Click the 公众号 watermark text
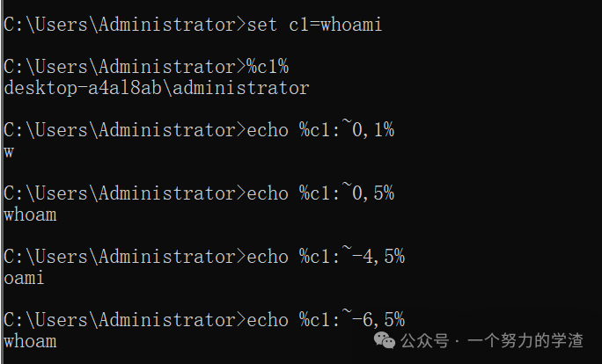 click(424, 340)
